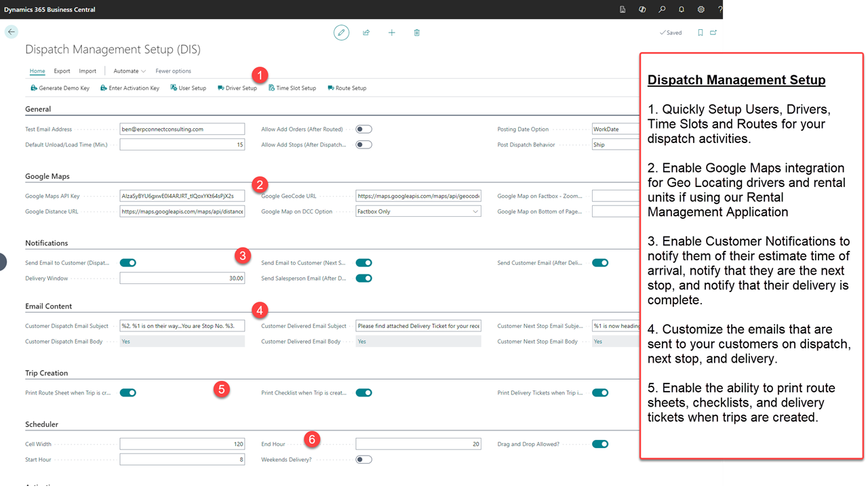Disable Send Email to Customer (Dispatch)
This screenshot has width=868, height=488.
coord(128,263)
